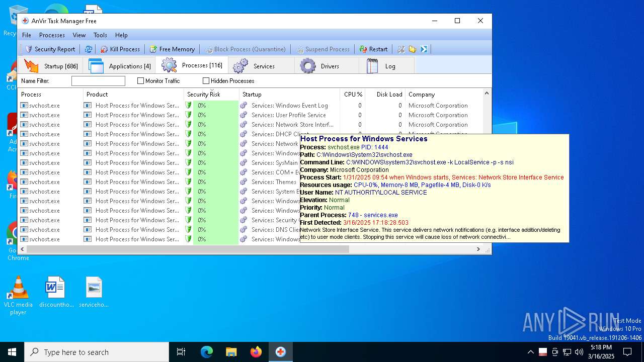Open the Log tab
The image size is (644, 362).
(386, 66)
